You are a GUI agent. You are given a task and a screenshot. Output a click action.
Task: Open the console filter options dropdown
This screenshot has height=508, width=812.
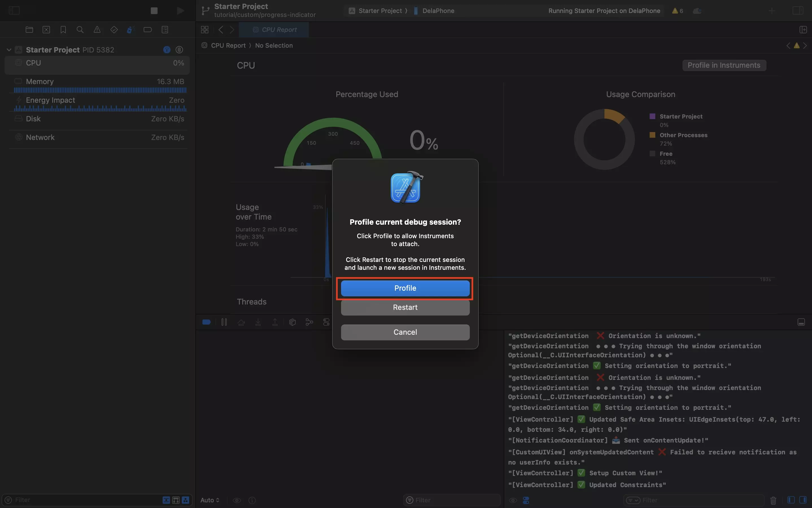coord(633,500)
